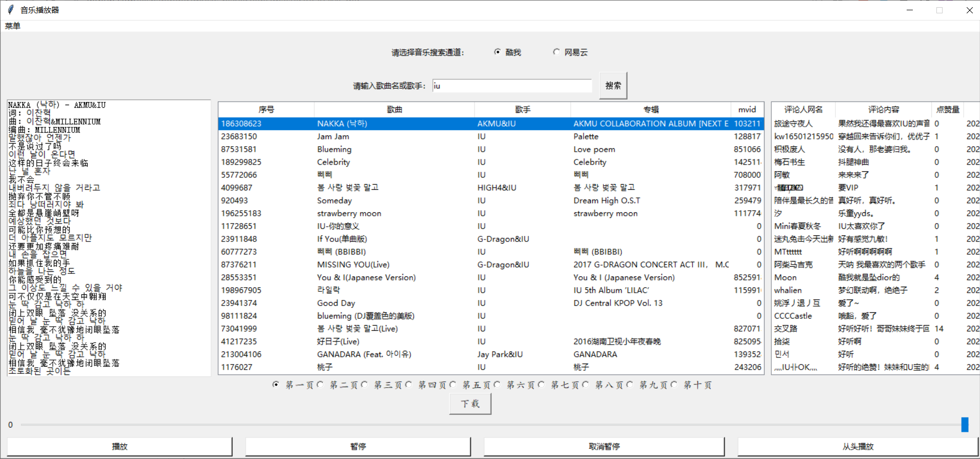Select the comment by CCCCastle
980x459 pixels.
point(875,316)
